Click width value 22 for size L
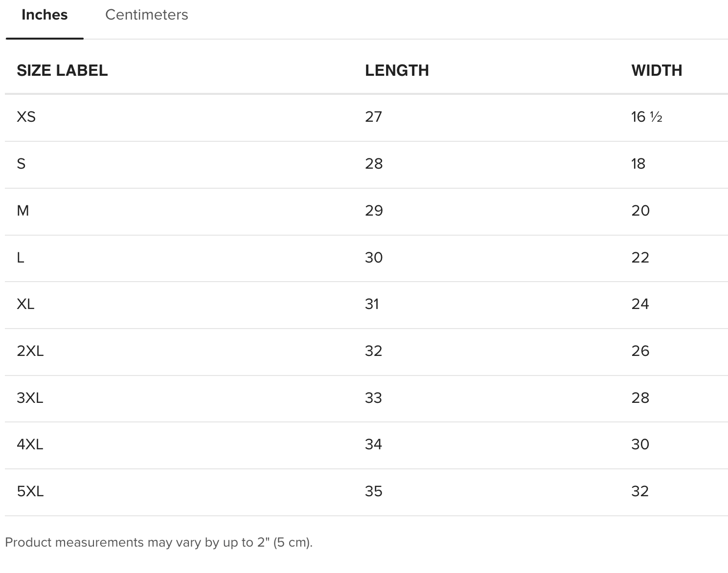The width and height of the screenshot is (728, 573). [x=640, y=258]
